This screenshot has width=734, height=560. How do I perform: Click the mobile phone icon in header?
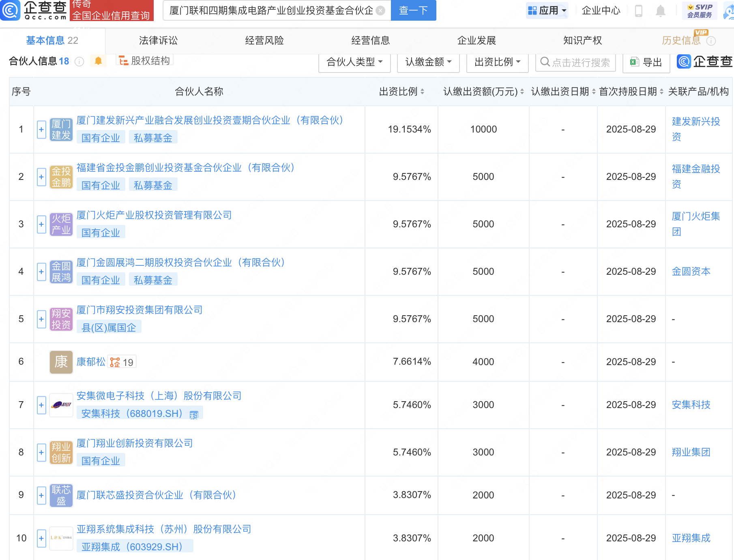point(638,11)
